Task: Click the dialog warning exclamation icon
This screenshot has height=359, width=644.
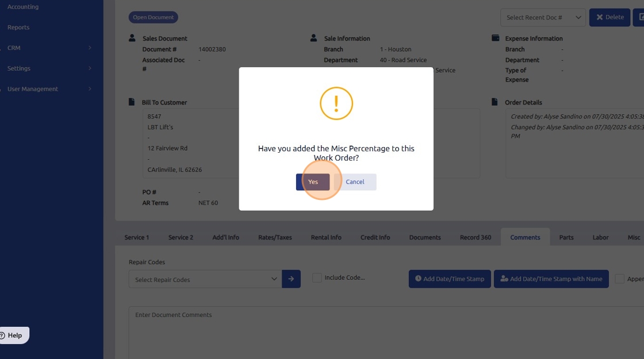Action: (336, 103)
